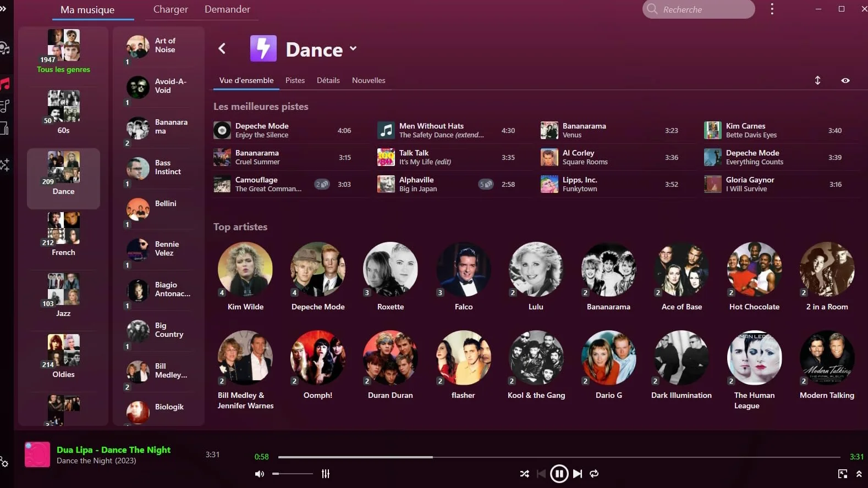Click the Dua Lipa now playing title
This screenshot has height=488, width=868.
pos(113,450)
